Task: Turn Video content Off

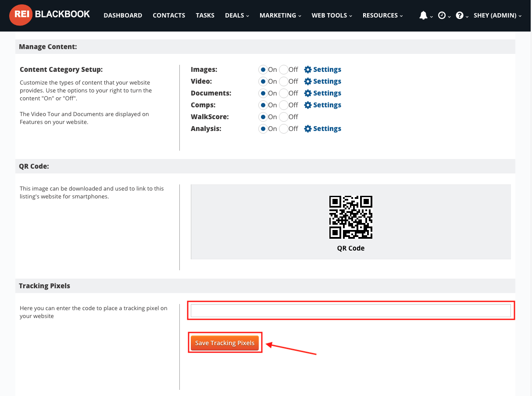Action: [x=283, y=81]
